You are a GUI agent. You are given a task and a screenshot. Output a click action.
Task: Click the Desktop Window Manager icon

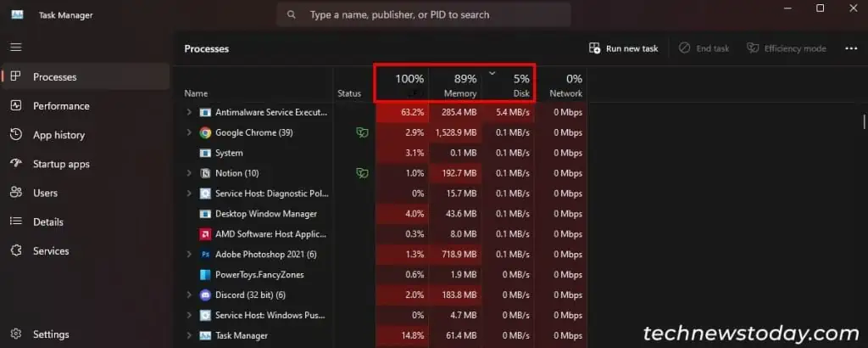(205, 214)
